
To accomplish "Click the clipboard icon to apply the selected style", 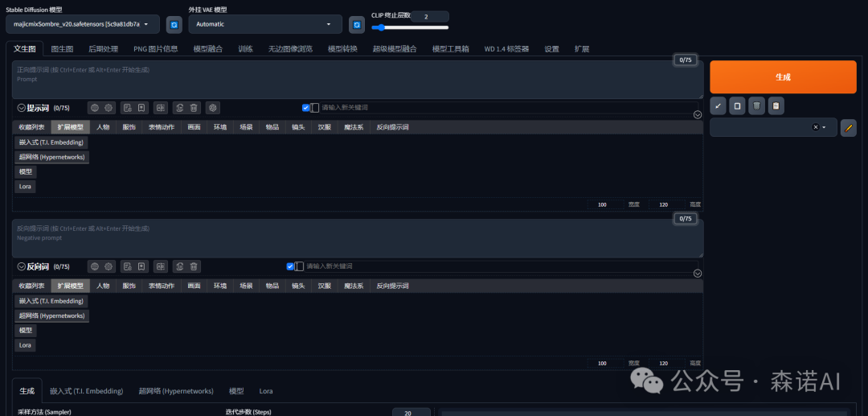I will [776, 105].
